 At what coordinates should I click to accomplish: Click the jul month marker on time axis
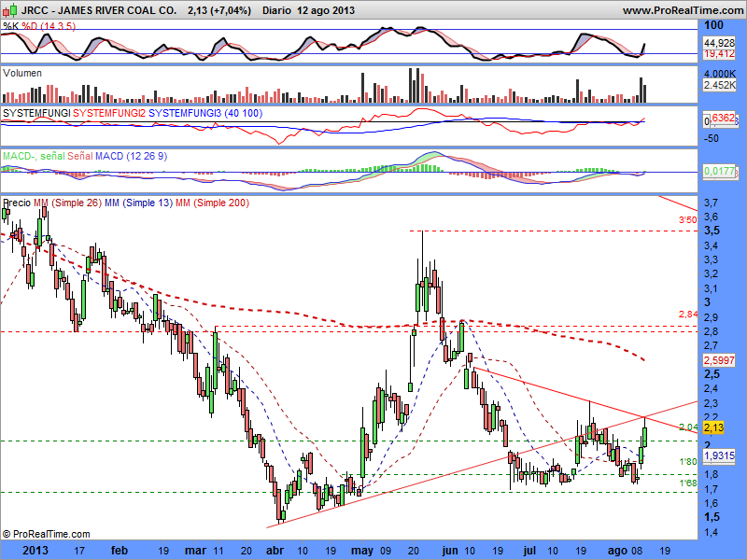point(529,551)
